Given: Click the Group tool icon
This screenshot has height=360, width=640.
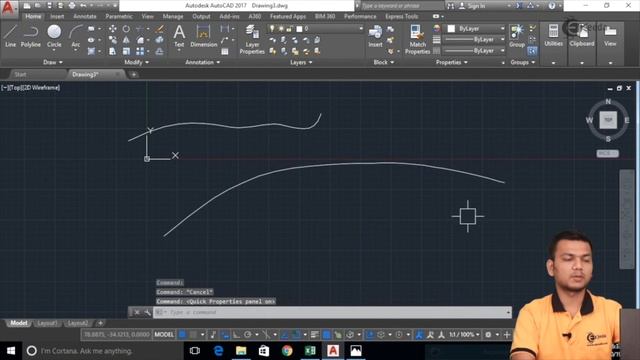Looking at the screenshot, I should point(517,36).
